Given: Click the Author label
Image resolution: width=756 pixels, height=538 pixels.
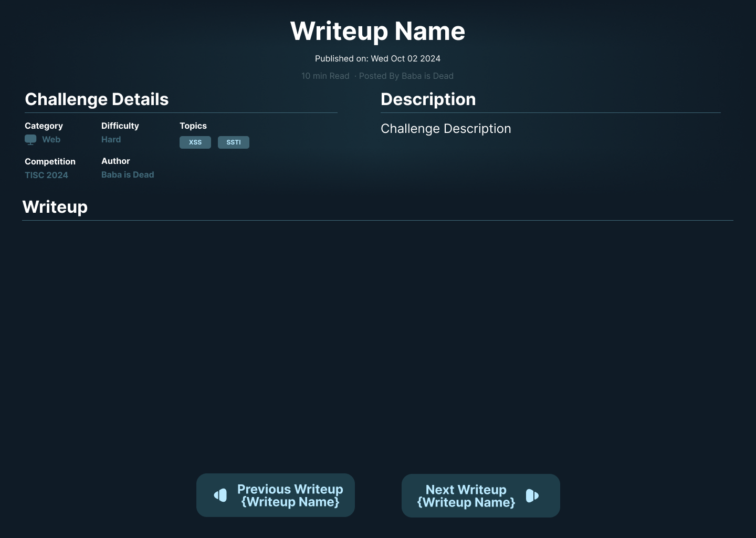Looking at the screenshot, I should 115,161.
